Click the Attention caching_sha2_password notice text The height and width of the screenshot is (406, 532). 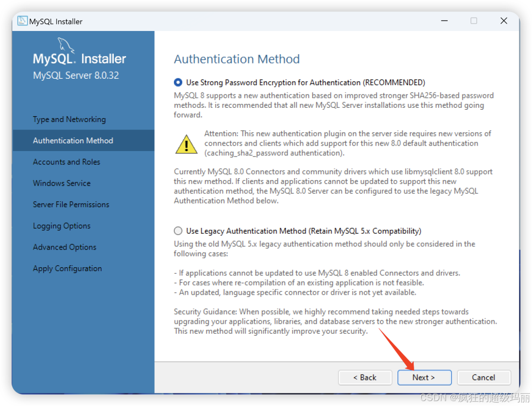348,143
